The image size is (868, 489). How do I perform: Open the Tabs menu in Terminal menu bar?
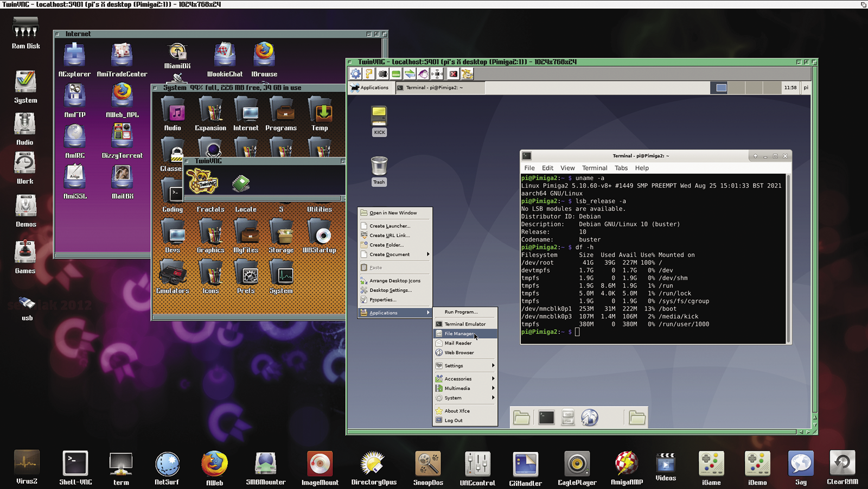tap(621, 168)
